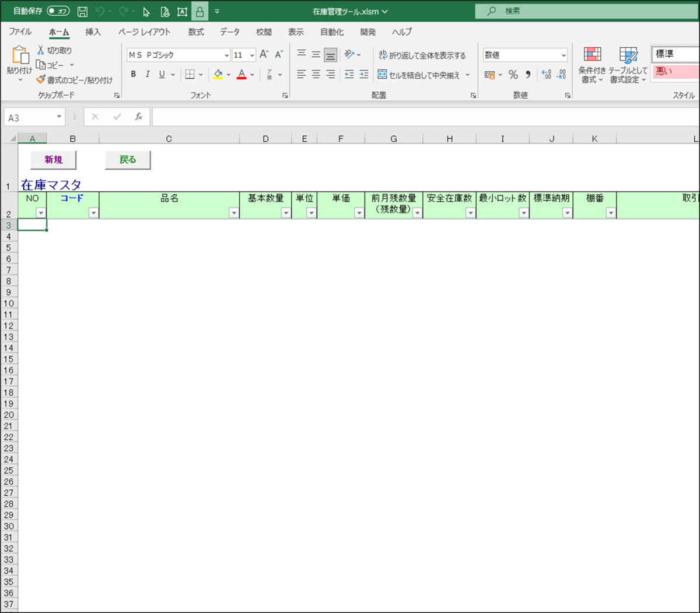This screenshot has height=613, width=700.
Task: Open the font color dropdown arrow
Action: tap(252, 75)
